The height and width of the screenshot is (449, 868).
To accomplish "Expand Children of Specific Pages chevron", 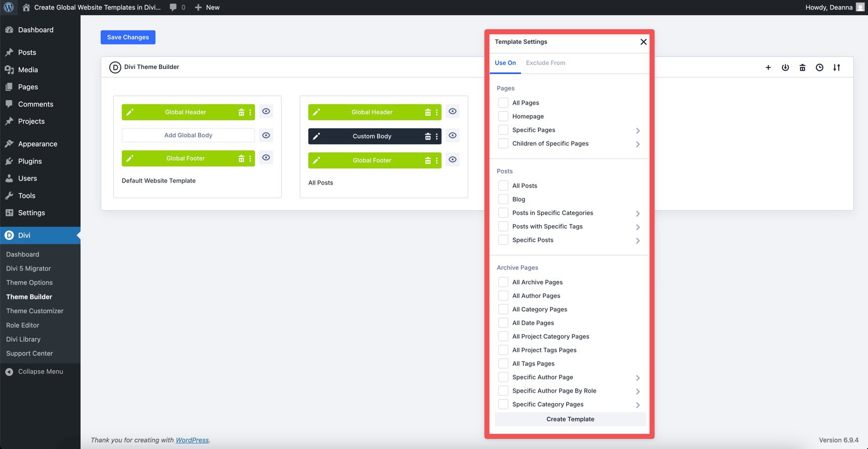I will click(638, 144).
